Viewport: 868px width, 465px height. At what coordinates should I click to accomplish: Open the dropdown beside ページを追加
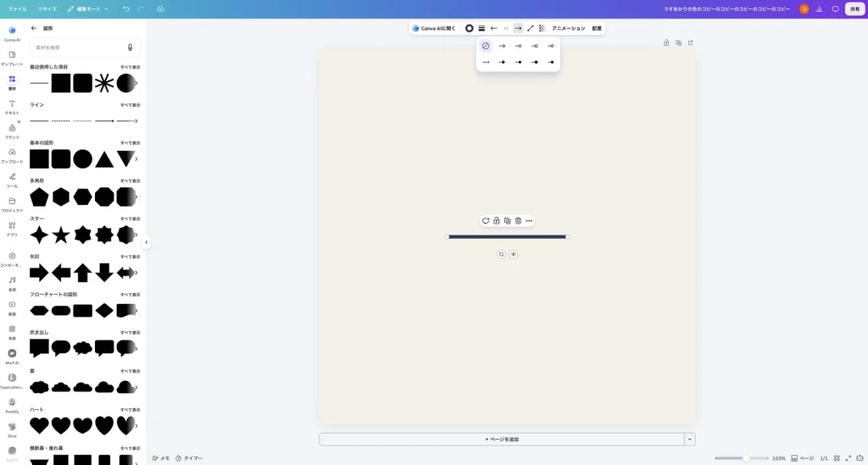click(x=690, y=440)
